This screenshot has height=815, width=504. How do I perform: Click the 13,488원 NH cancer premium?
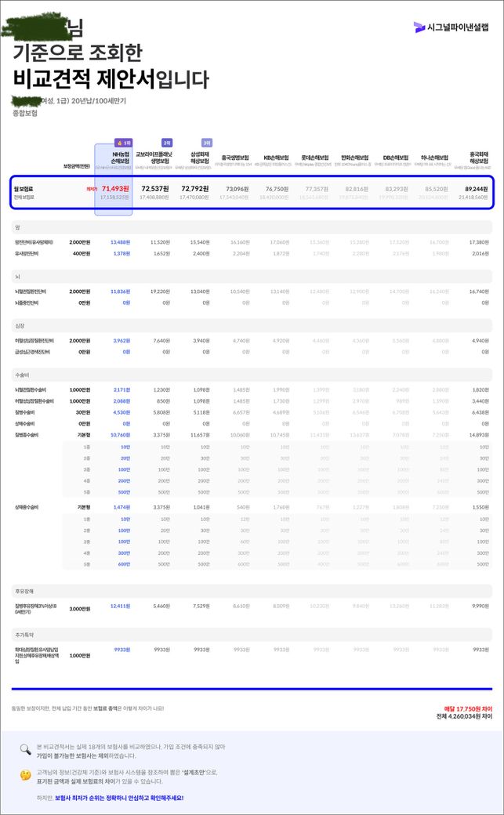pos(120,242)
